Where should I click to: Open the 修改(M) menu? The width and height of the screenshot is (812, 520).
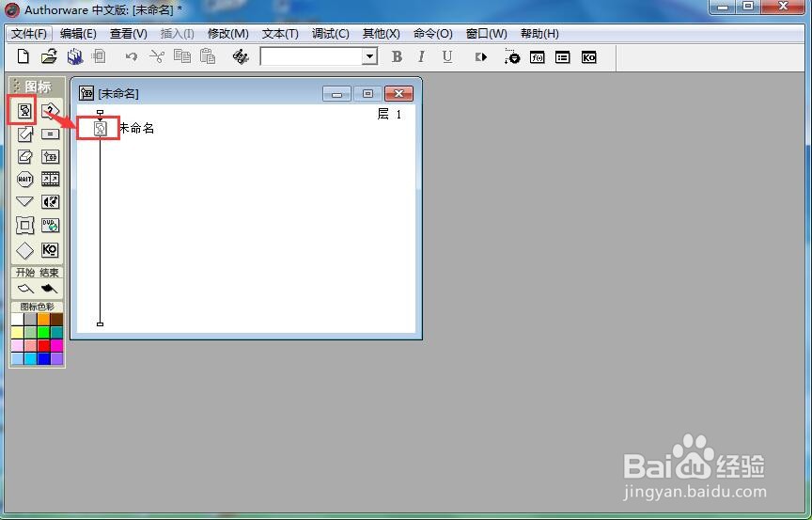tap(227, 34)
